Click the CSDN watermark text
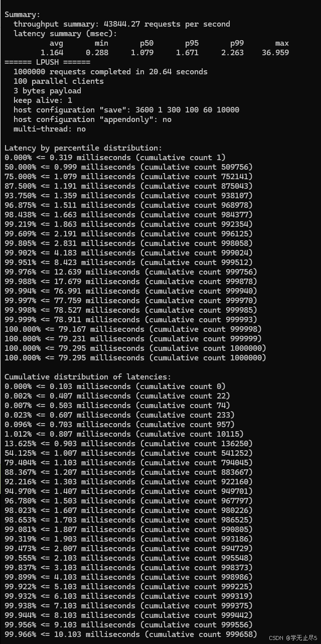This screenshot has height=644, width=321. point(293,638)
